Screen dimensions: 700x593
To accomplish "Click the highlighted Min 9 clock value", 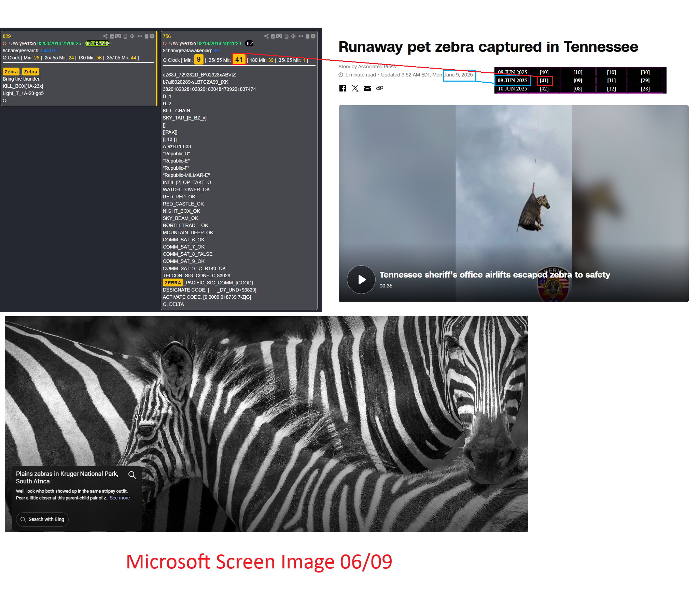I will [x=199, y=59].
